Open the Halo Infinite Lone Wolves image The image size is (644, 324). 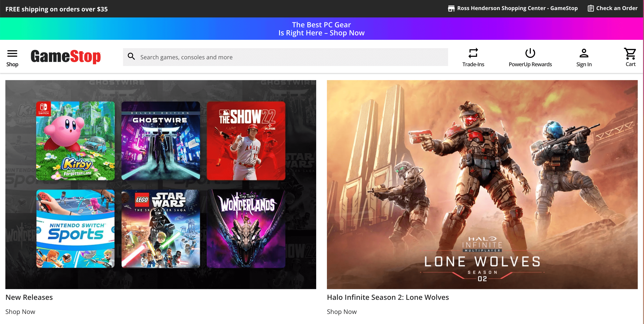tap(482, 184)
